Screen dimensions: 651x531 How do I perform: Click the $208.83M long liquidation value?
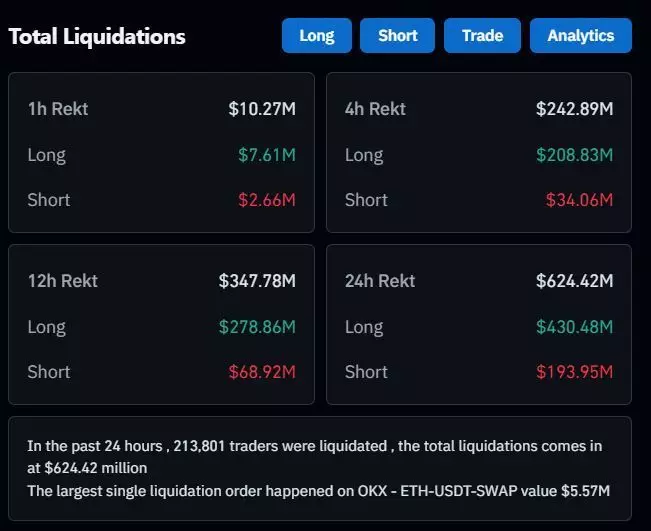(574, 154)
